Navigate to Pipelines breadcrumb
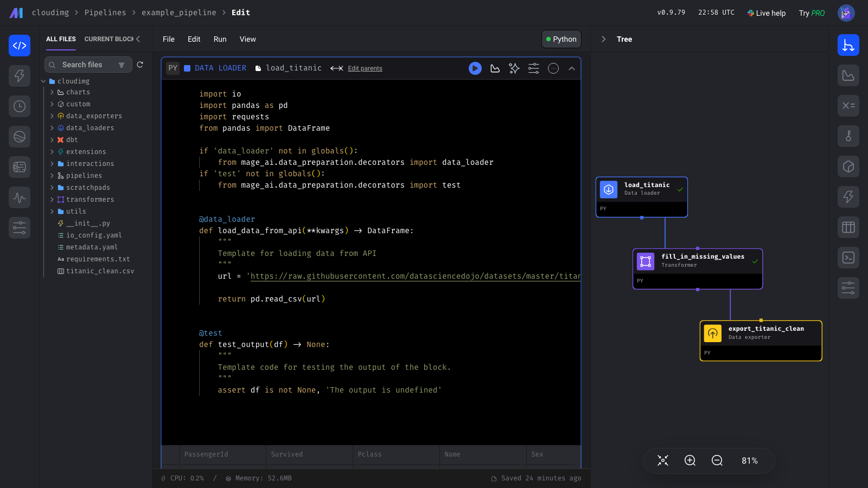The height and width of the screenshot is (488, 868). coord(105,12)
